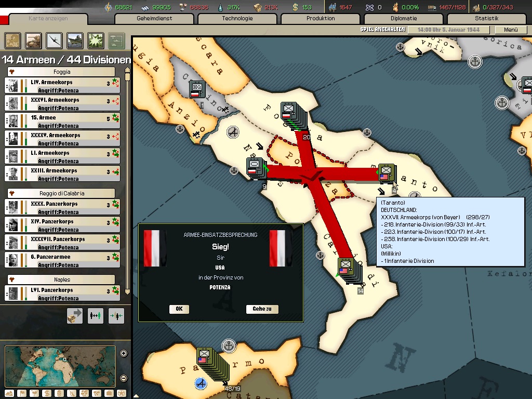
Task: Toggle the flag political map mode
Action: 22,393
